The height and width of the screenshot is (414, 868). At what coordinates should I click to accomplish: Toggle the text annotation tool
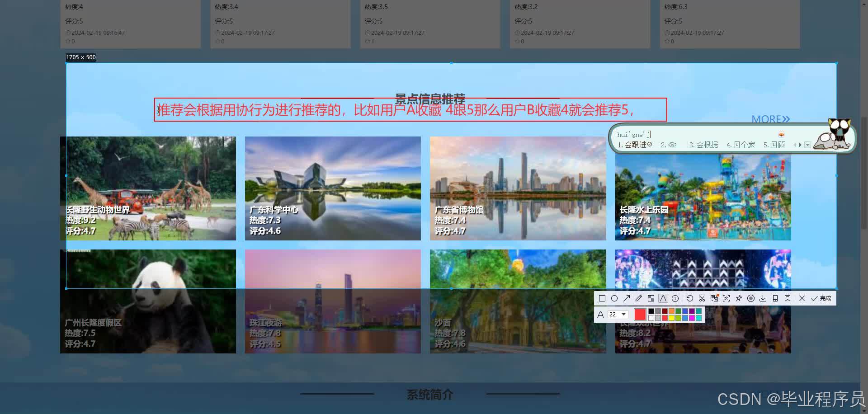click(662, 298)
